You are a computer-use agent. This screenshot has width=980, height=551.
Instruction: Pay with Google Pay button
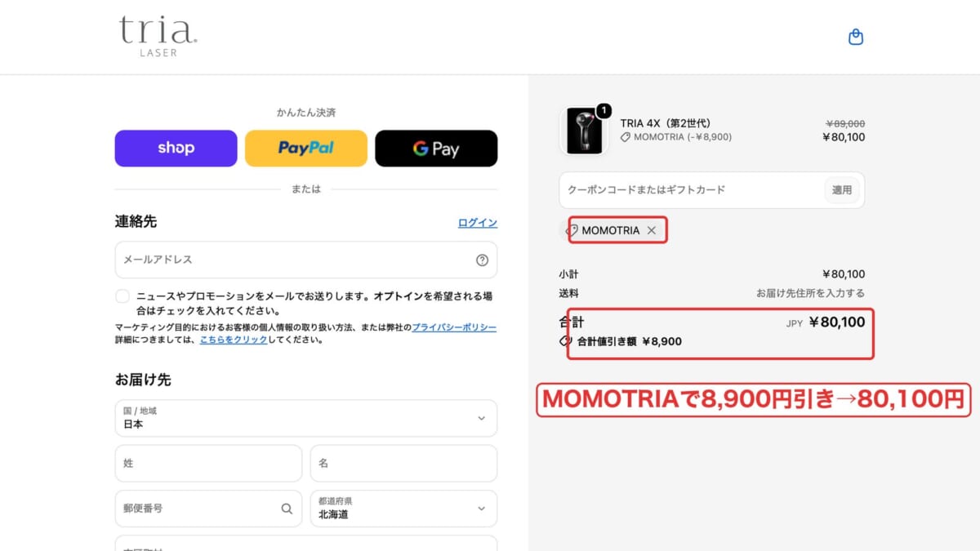[436, 148]
